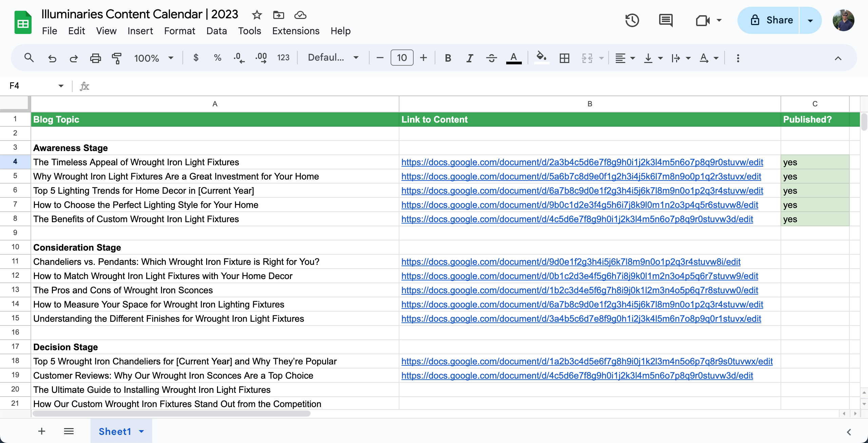This screenshot has width=868, height=443.
Task: Open the Format menu
Action: (x=179, y=31)
